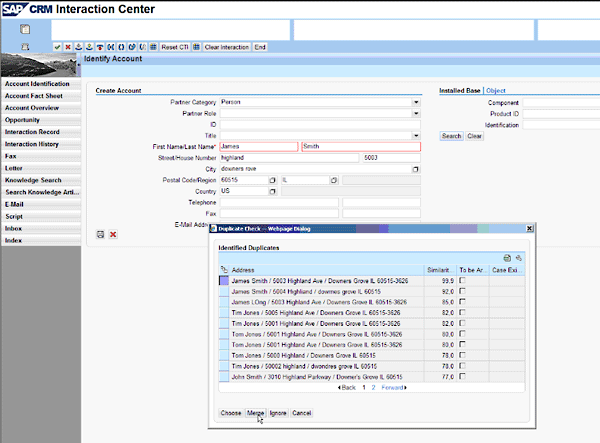Click the save icon below the form

pyautogui.click(x=100, y=234)
